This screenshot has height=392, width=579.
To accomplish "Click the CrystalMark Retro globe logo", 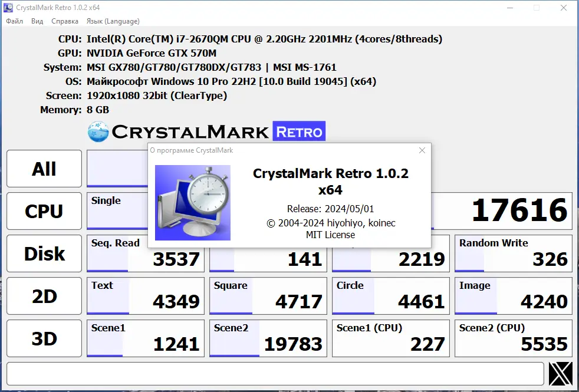I will click(x=98, y=131).
